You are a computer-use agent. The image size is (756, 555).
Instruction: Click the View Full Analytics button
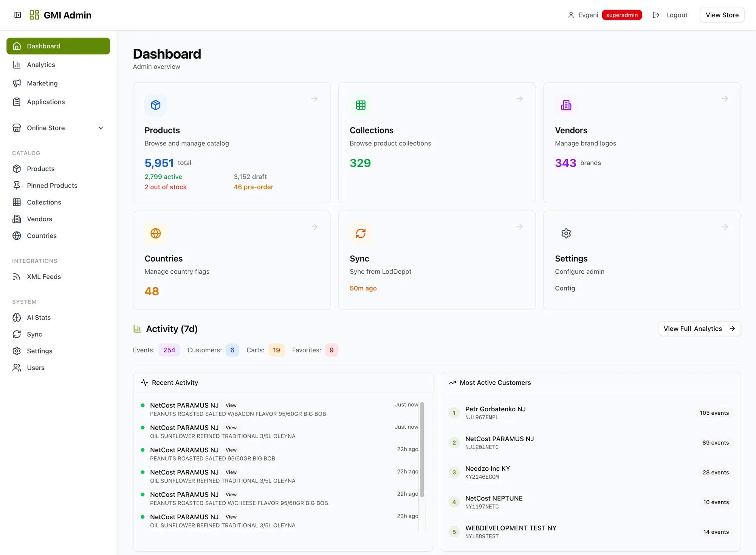[699, 329]
